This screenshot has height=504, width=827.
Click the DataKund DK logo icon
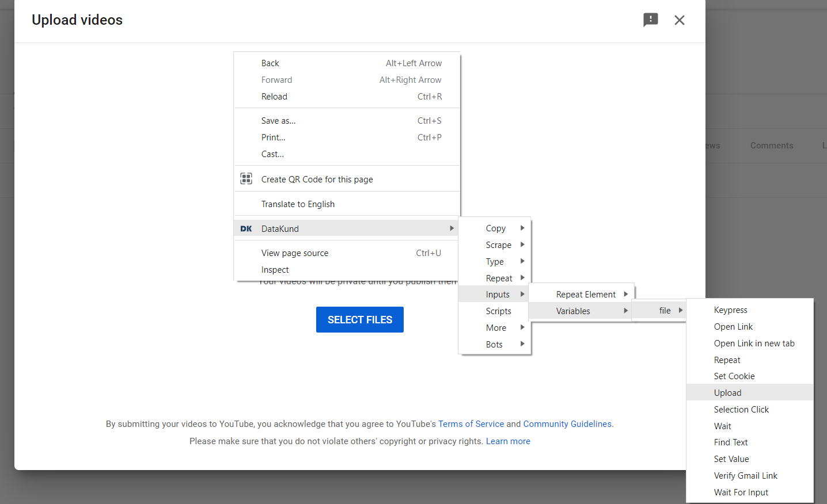tap(246, 228)
